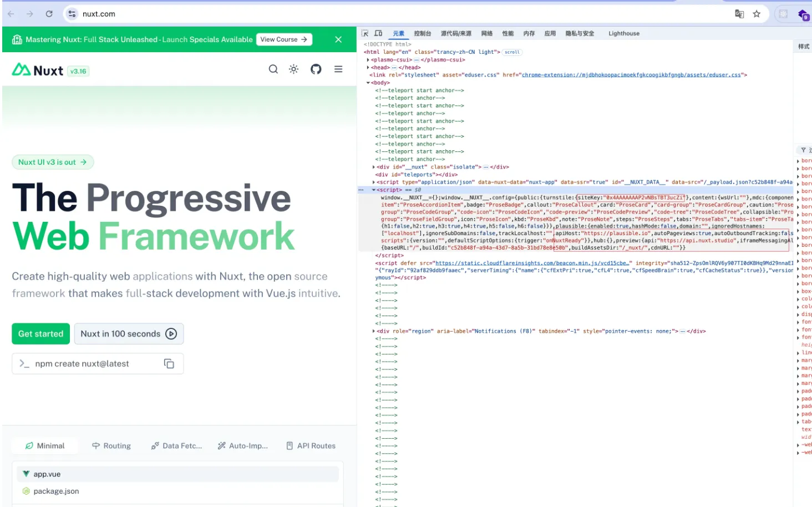This screenshot has height=507, width=812.
Task: Toggle the light/dark theme sun icon
Action: (294, 69)
